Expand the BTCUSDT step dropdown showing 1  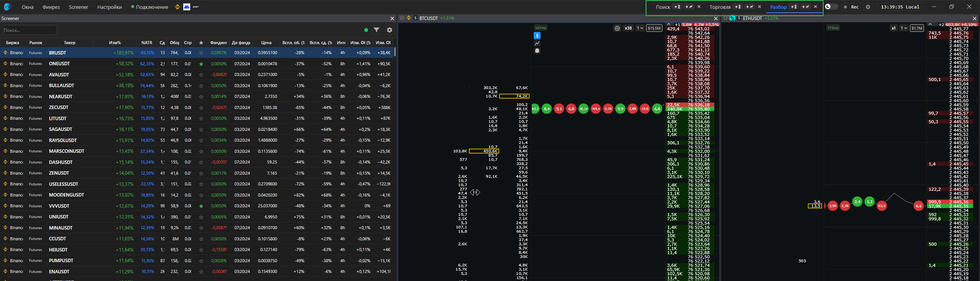(640, 28)
